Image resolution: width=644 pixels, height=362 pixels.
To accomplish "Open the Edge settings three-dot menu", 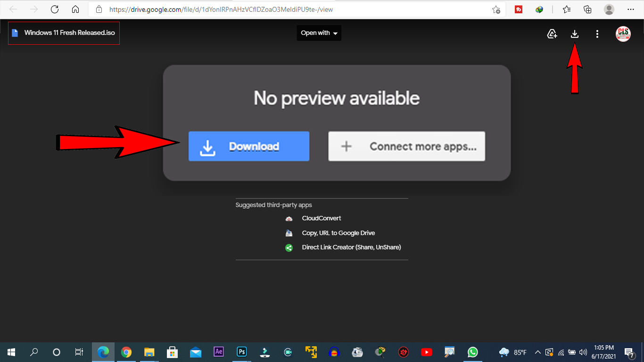I will pos(630,9).
